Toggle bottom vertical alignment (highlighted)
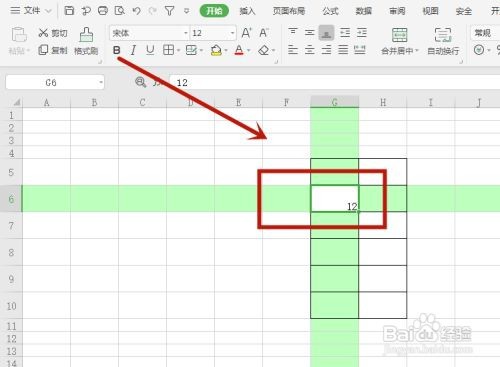This screenshot has height=367, width=500. (326, 33)
